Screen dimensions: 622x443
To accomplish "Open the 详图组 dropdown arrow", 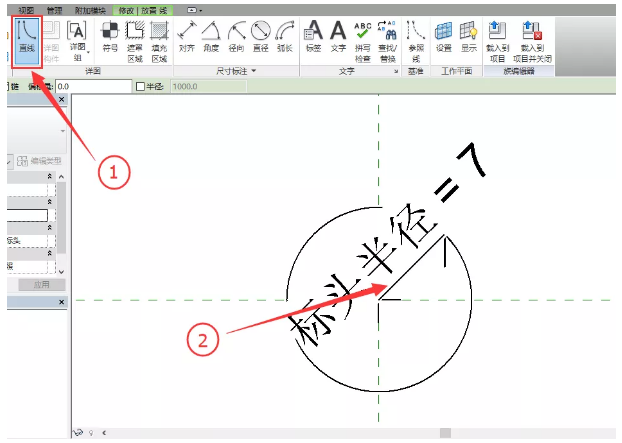I will (88, 52).
